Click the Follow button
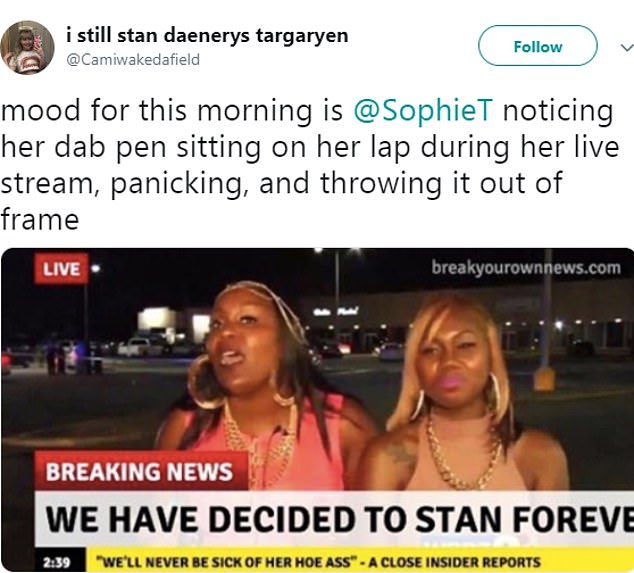This screenshot has width=634, height=573. pos(537,46)
